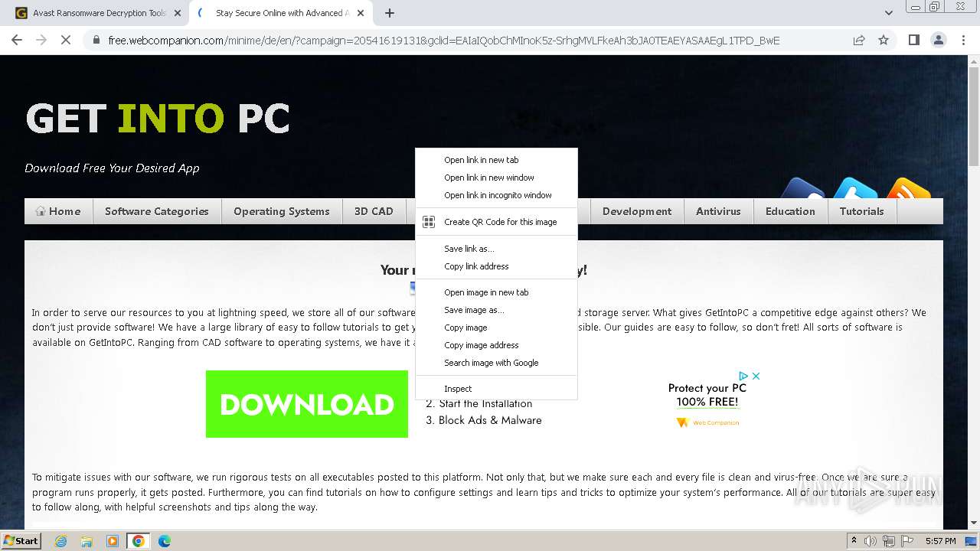This screenshot has width=980, height=551.
Task: Click the share page icon in address bar
Action: 859,41
